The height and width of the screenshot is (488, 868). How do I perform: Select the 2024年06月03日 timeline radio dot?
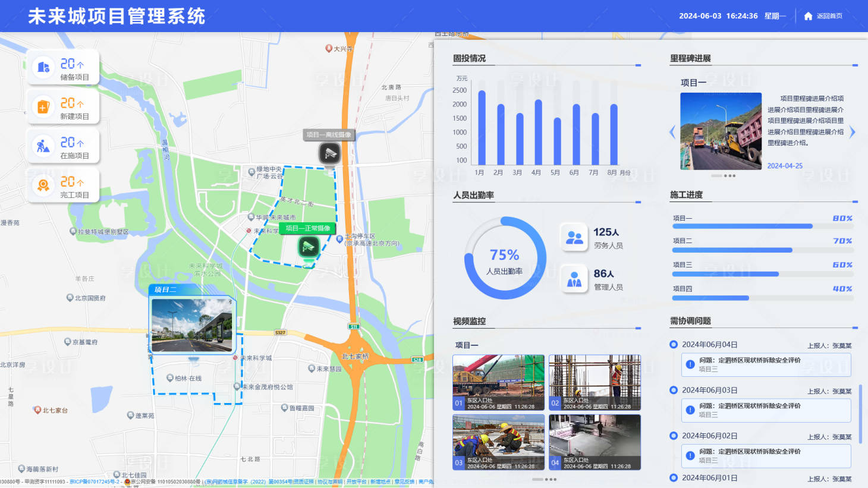[x=674, y=390]
